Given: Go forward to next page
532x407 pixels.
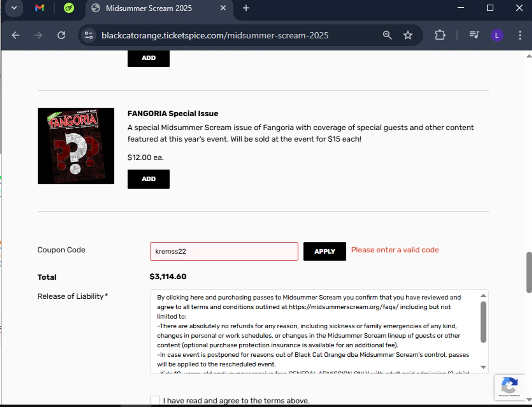Looking at the screenshot, I should pyautogui.click(x=38, y=35).
